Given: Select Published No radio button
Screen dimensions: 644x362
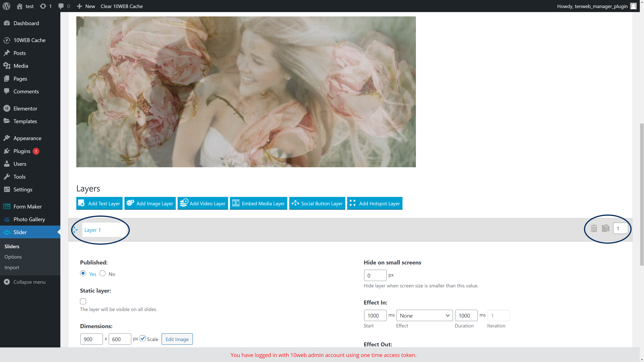Looking at the screenshot, I should 102,273.
